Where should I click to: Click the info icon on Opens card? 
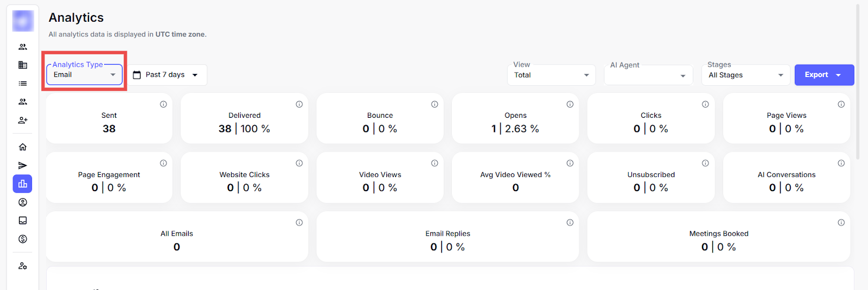tap(570, 104)
